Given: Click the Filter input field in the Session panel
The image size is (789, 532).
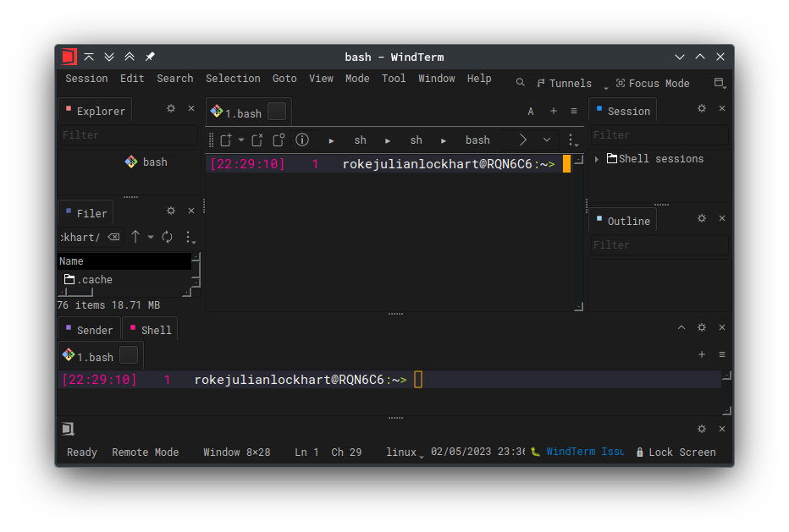Looking at the screenshot, I should point(659,134).
